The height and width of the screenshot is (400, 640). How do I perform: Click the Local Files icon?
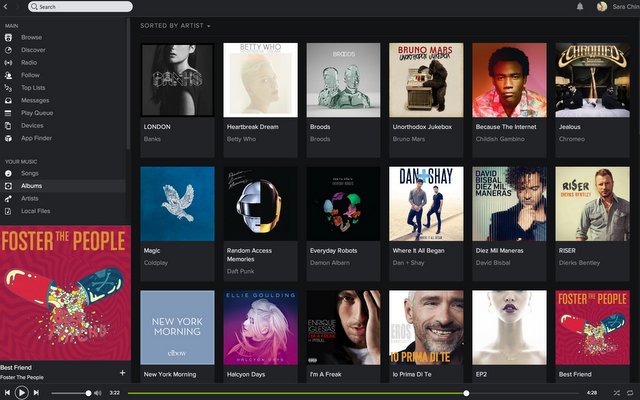(x=8, y=211)
